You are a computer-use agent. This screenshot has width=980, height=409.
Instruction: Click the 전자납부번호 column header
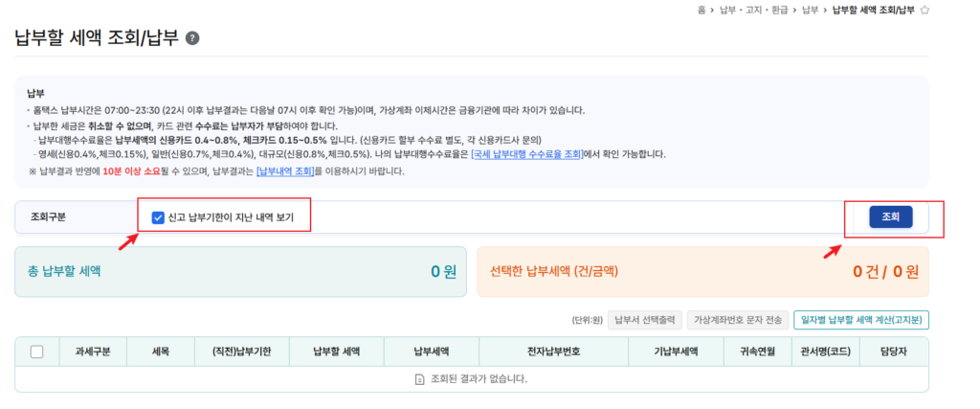pos(554,352)
